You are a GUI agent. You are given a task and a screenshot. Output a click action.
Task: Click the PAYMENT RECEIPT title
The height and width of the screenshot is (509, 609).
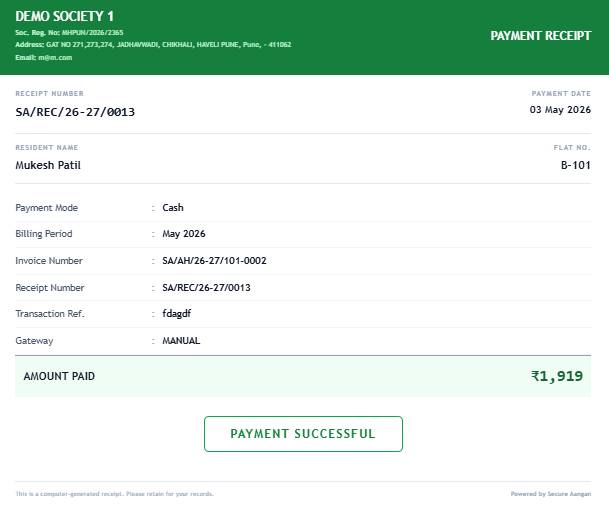tap(541, 36)
